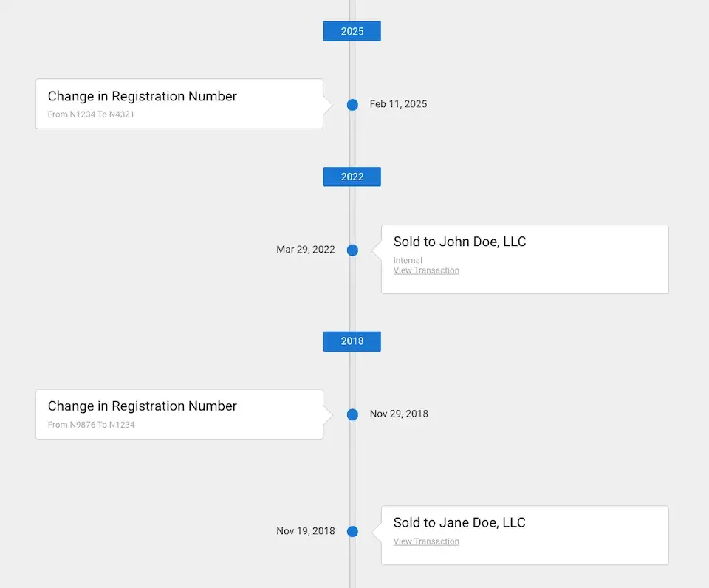Image resolution: width=709 pixels, height=588 pixels.
Task: Select the timeline dot for Mar 29, 2022
Action: point(352,250)
